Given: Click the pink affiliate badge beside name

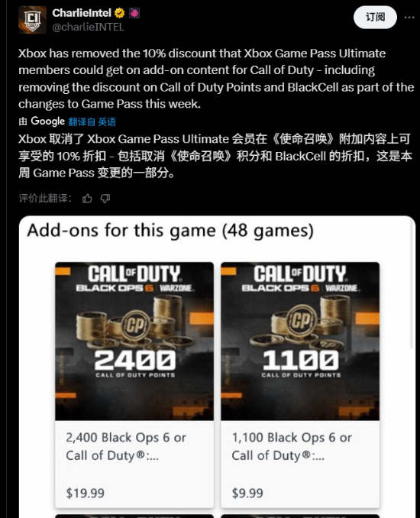Looking at the screenshot, I should tap(134, 13).
